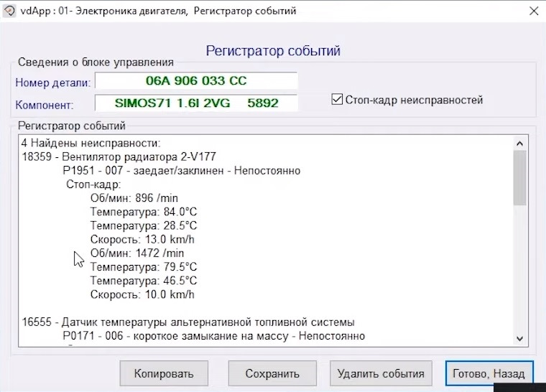Click the Стоп-кадр heading in fault list
The width and height of the screenshot is (546, 392).
click(93, 185)
